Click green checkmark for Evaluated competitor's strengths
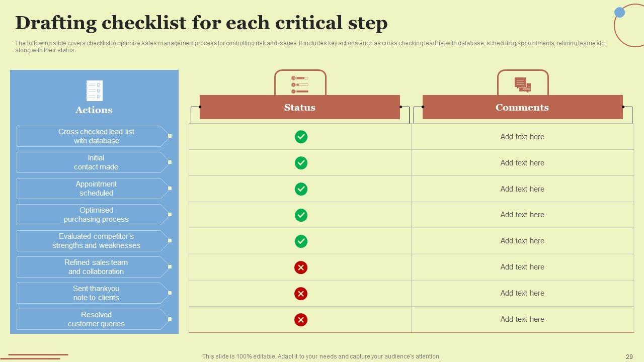Viewport: 644px width, 362px height. point(301,241)
